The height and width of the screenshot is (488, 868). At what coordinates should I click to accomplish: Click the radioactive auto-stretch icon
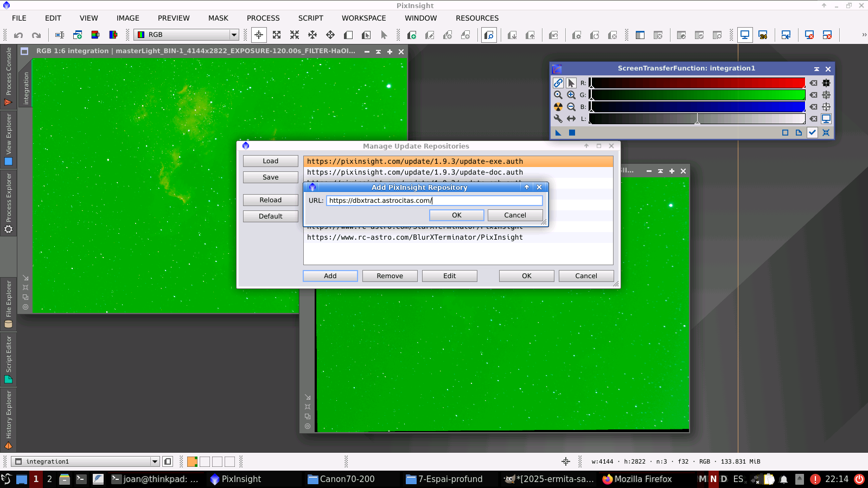(x=558, y=107)
